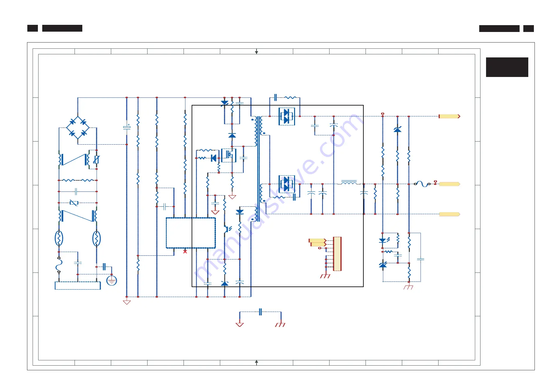Viewport: 555px width, 392px height.
Task: Click the left NTC thermistor oval
Action: 59,238
